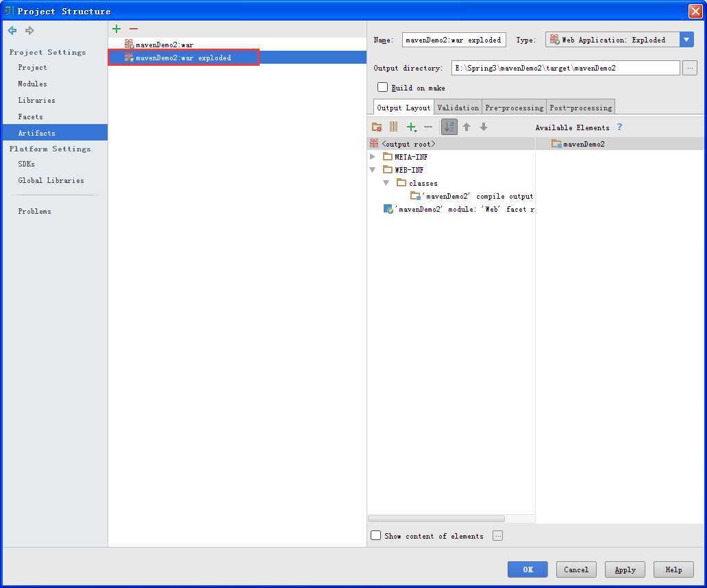Viewport: 707px width, 588px height.
Task: Click the create archive icon
Action: (x=394, y=127)
